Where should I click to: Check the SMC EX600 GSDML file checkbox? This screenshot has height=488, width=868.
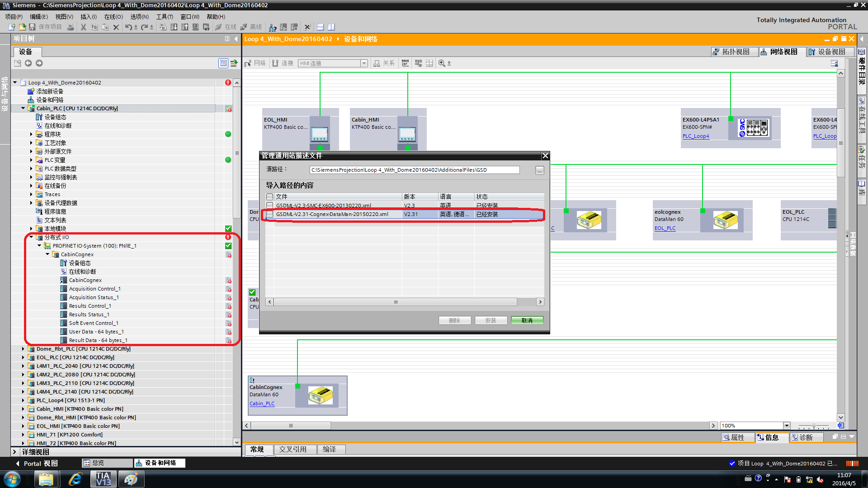(270, 206)
